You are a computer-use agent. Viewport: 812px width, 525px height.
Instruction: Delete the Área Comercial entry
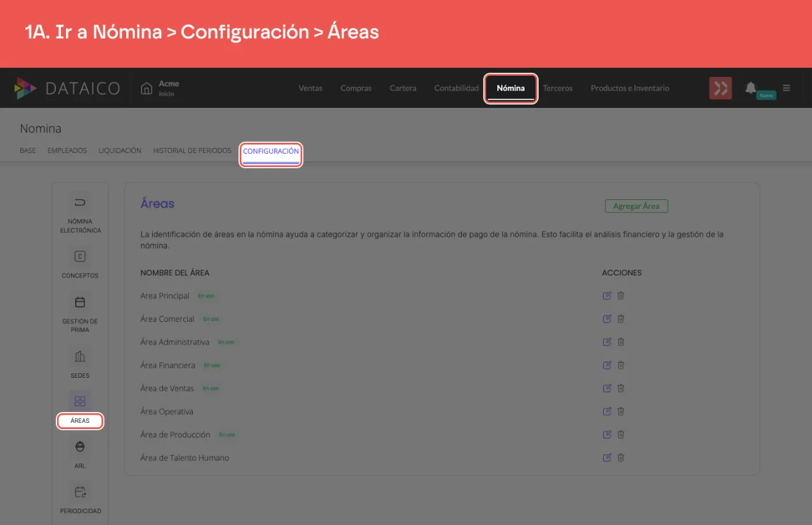(621, 319)
